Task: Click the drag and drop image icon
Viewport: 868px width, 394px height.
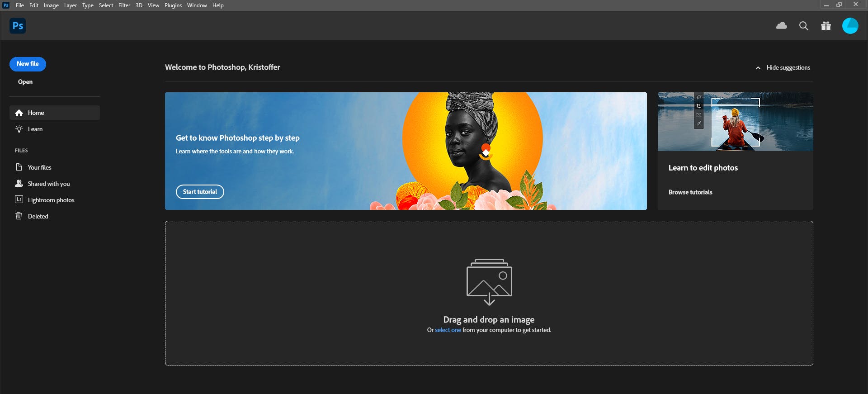Action: coord(489,282)
